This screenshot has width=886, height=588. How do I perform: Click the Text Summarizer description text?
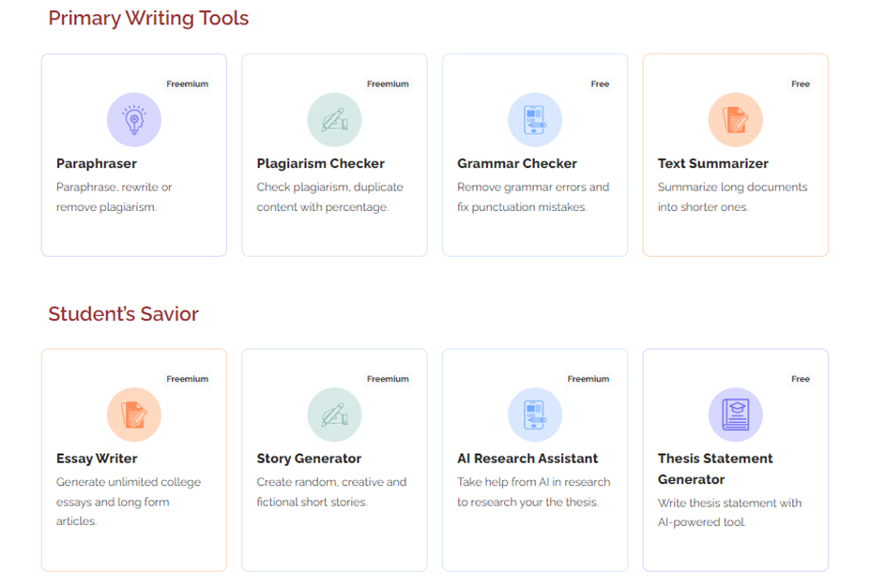(x=732, y=197)
